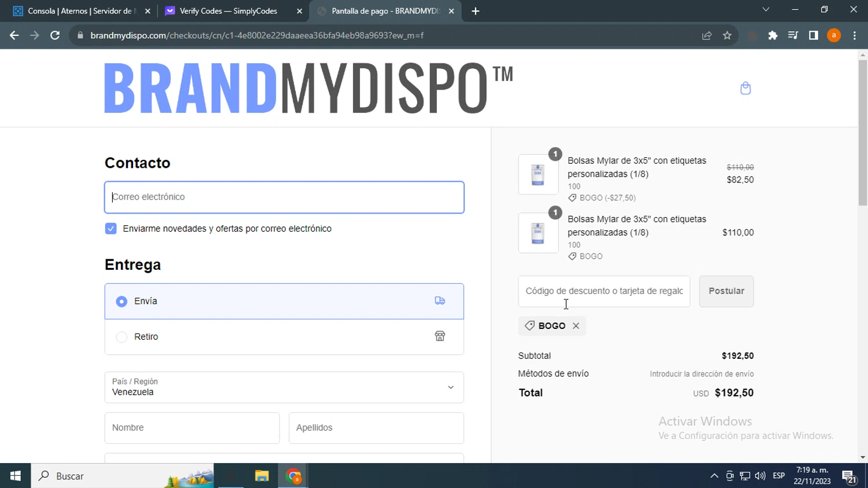Viewport: 868px width, 488px height.
Task: Click the Apellidos input field
Action: pyautogui.click(x=376, y=428)
